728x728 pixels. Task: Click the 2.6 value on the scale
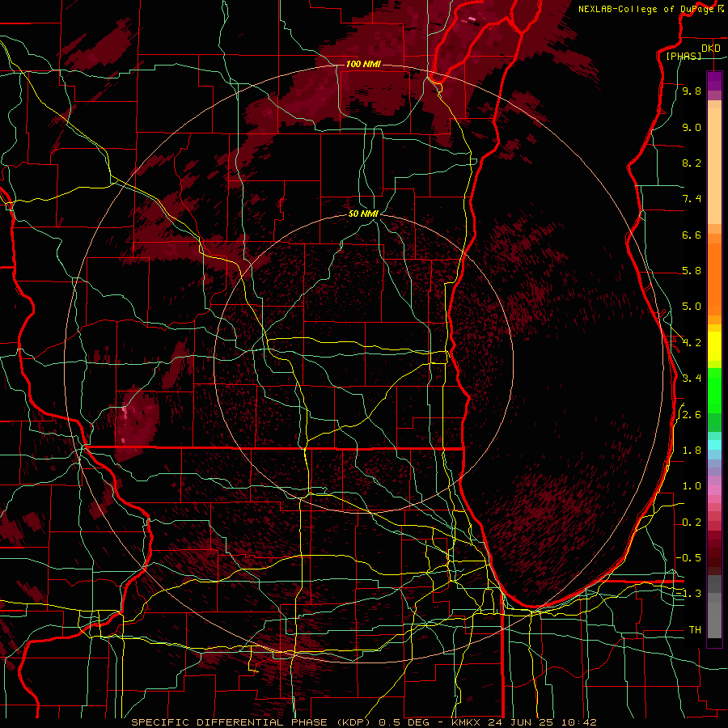[692, 415]
